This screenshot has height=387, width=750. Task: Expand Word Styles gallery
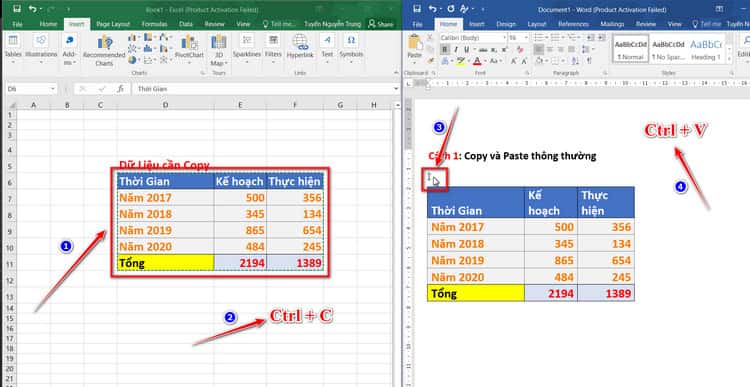[x=729, y=60]
